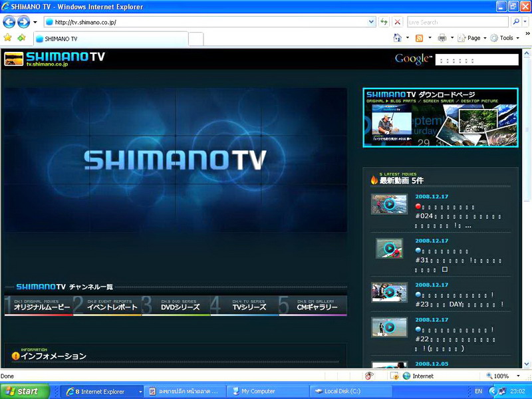The width and height of the screenshot is (532, 399).
Task: Open channel 2 イベントレポート
Action: (107, 305)
